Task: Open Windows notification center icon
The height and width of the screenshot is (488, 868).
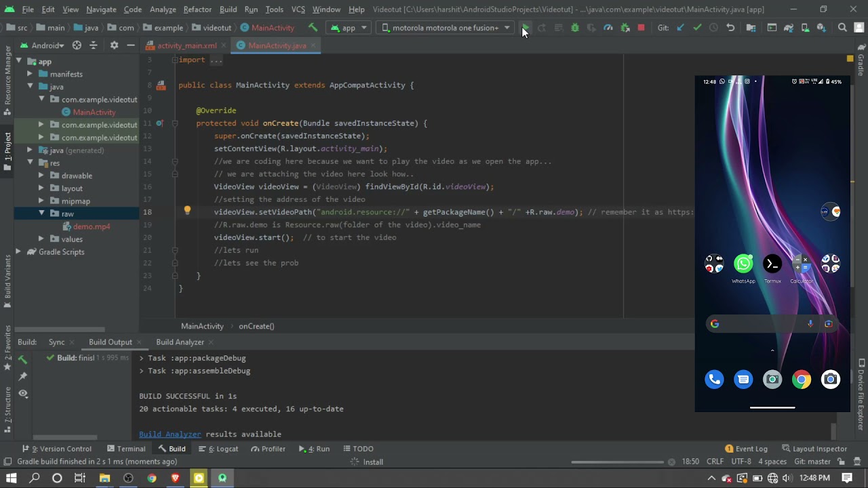Action: pos(848,478)
